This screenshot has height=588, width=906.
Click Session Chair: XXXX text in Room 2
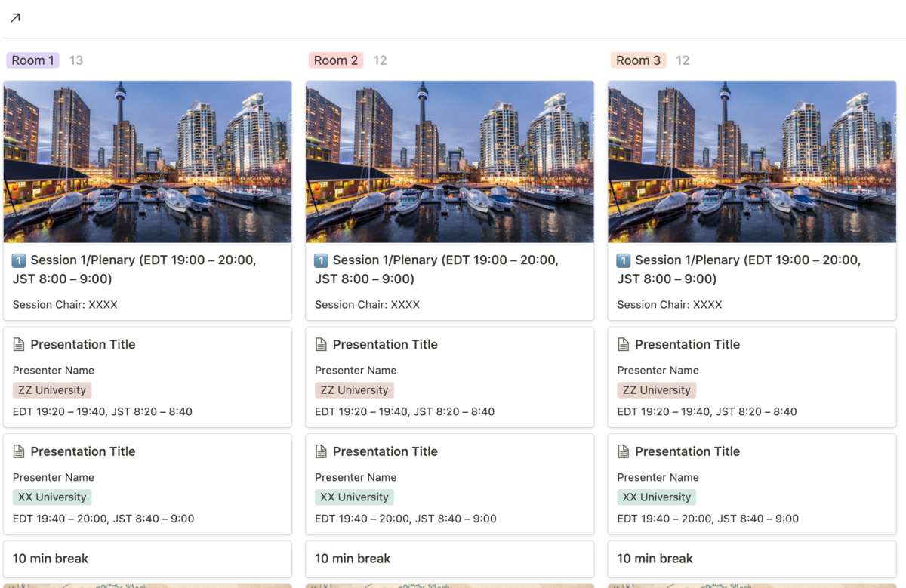(368, 305)
